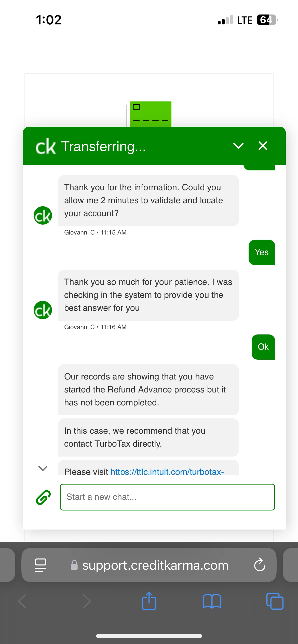The image size is (298, 644).
Task: Tap the Credit Karma logo in chat header
Action: pos(46,147)
